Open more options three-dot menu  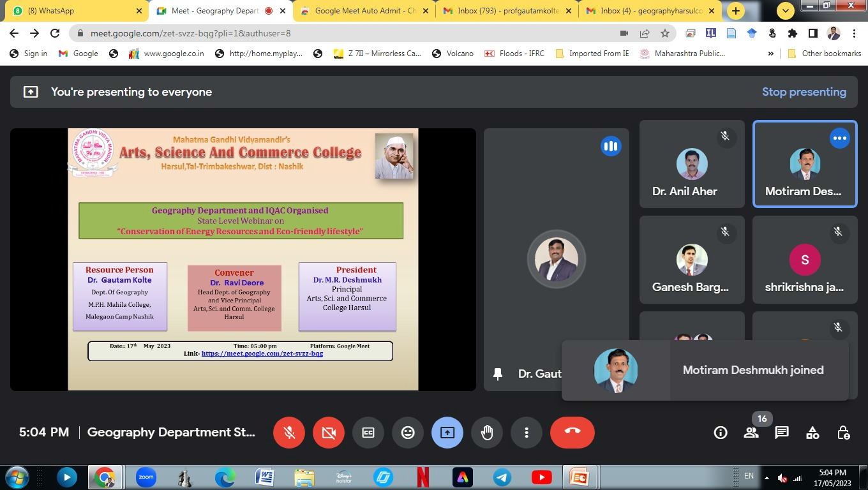[x=527, y=433]
